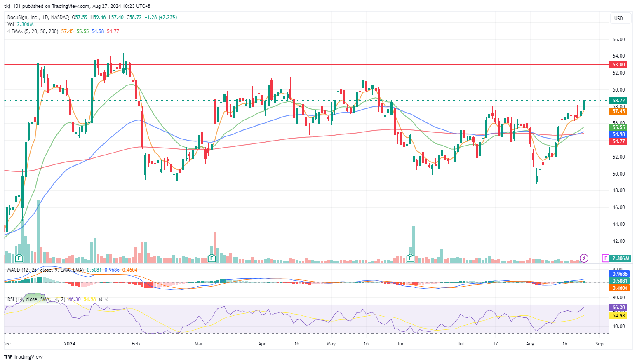Click the purple upcoming earnings E marker
This screenshot has height=364, width=637.
605,258
